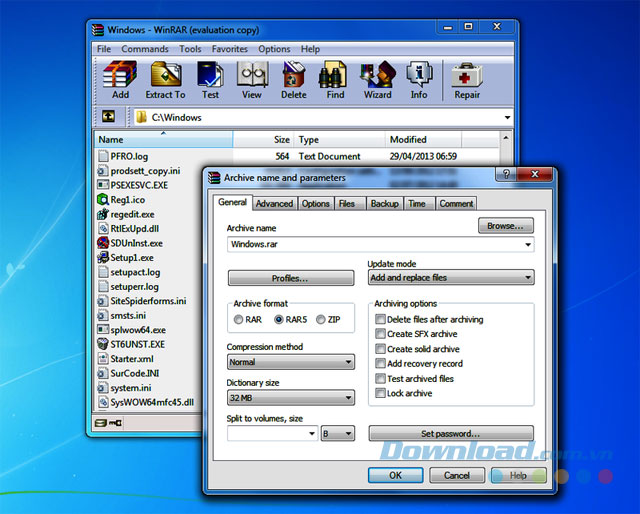The width and height of the screenshot is (640, 514).
Task: Open the volume unit B dropdown
Action: pos(338,434)
